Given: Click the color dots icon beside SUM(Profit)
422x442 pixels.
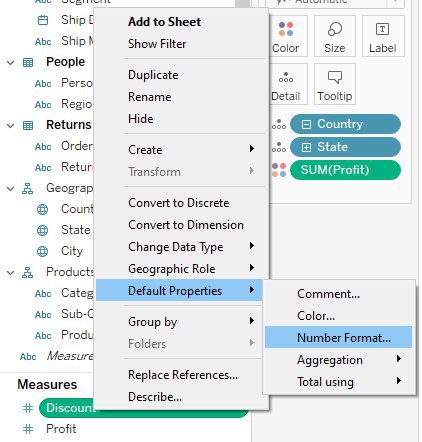Looking at the screenshot, I should [x=279, y=170].
